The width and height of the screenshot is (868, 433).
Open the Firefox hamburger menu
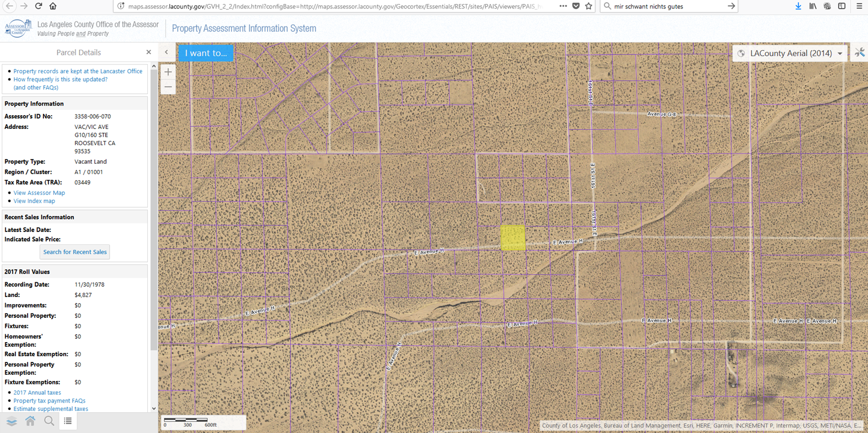pos(858,6)
